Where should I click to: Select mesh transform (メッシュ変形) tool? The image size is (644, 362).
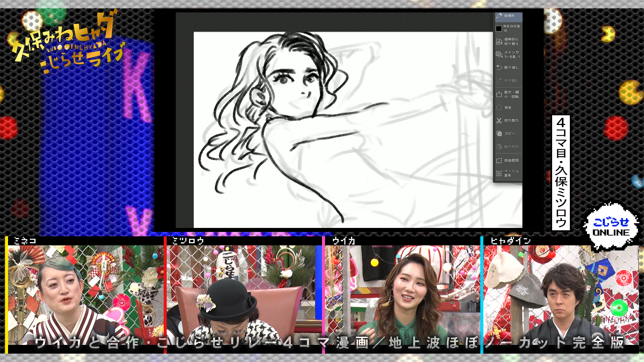(499, 173)
